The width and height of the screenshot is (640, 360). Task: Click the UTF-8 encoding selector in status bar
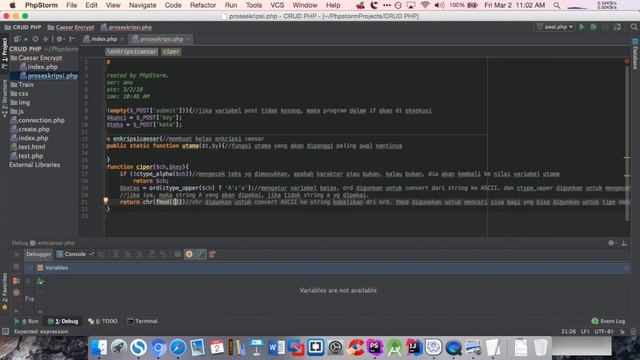coord(604,332)
